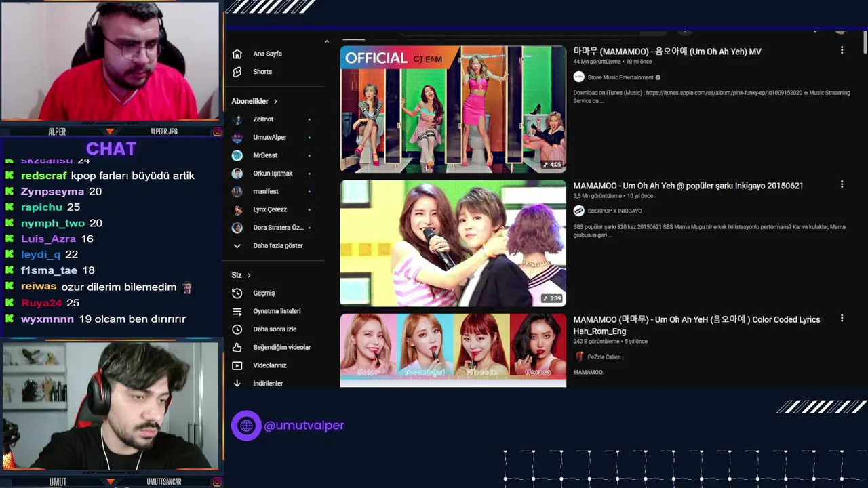
Task: Click chat username rapichu
Action: click(41, 207)
